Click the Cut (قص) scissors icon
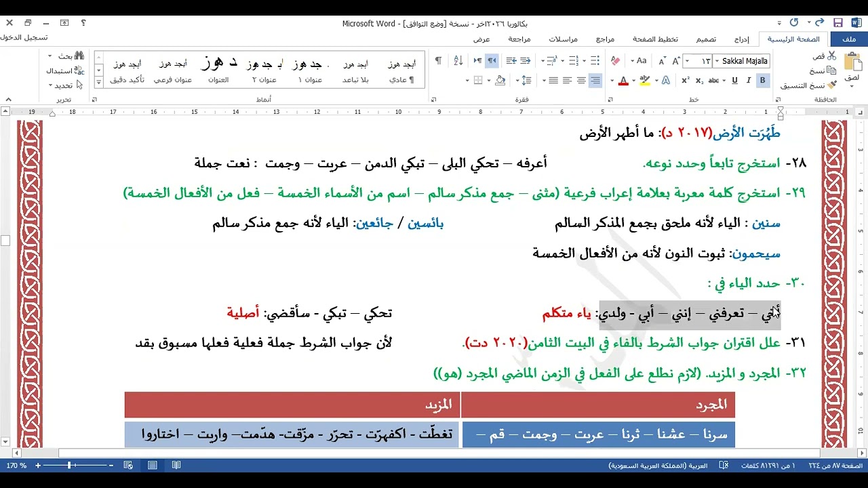 [831, 56]
